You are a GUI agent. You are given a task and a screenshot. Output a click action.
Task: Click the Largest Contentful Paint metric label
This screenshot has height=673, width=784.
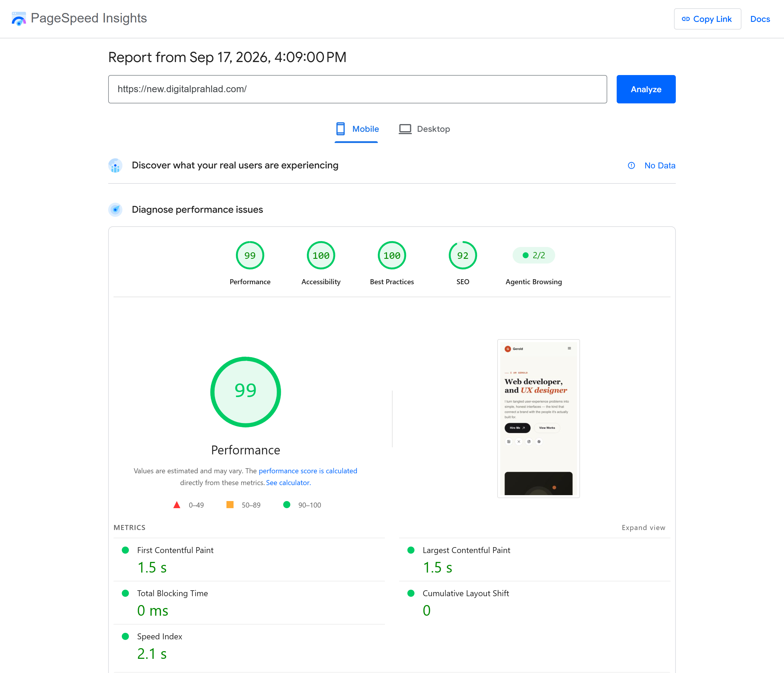466,550
